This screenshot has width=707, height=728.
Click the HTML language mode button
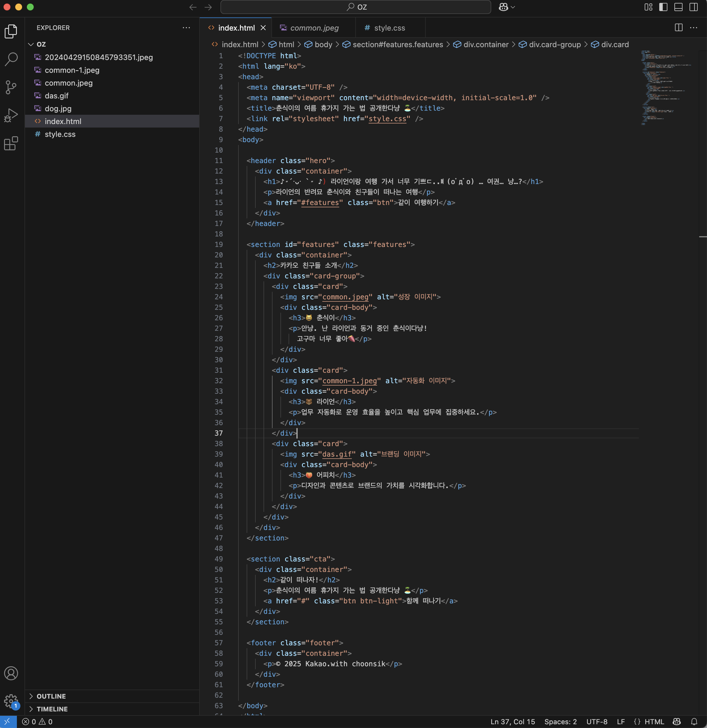(653, 722)
